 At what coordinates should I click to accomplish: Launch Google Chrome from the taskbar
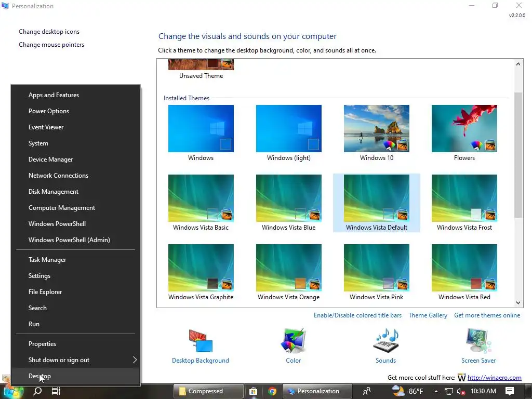pos(272,391)
